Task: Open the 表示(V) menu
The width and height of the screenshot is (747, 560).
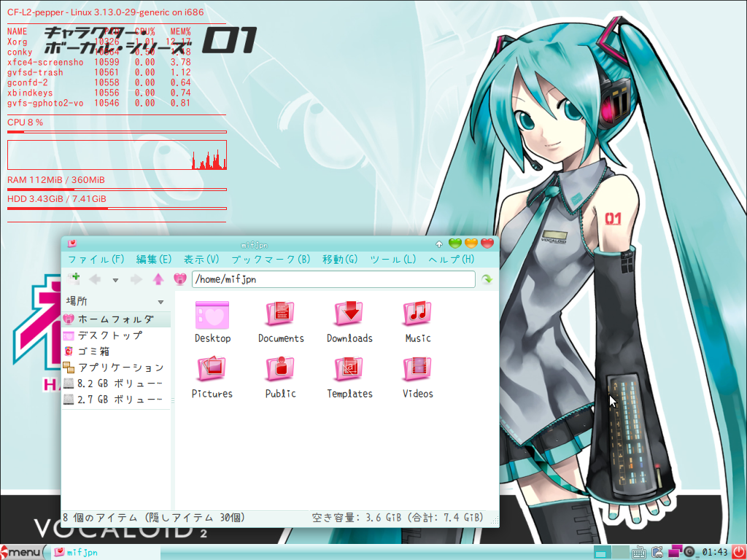Action: pyautogui.click(x=201, y=259)
